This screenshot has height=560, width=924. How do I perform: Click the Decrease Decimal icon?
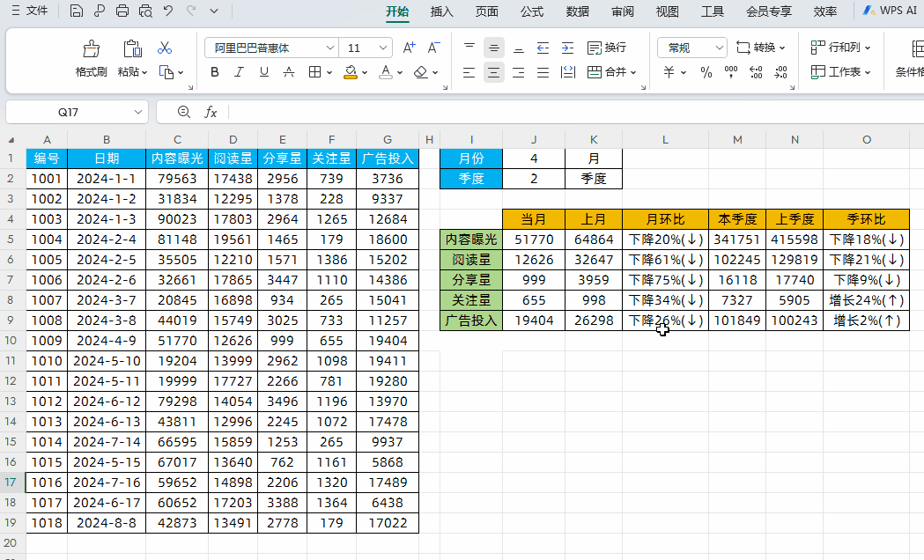coord(780,72)
